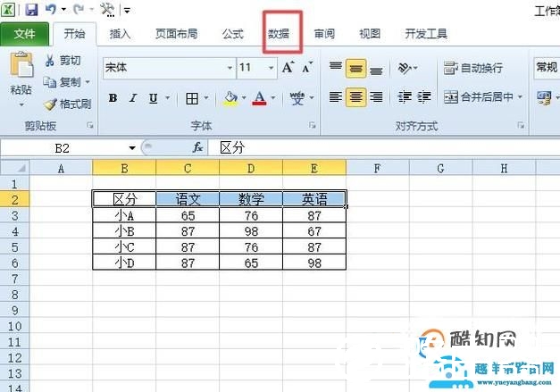The image size is (560, 392).
Task: Decrease font size with small A icon
Action: point(307,67)
